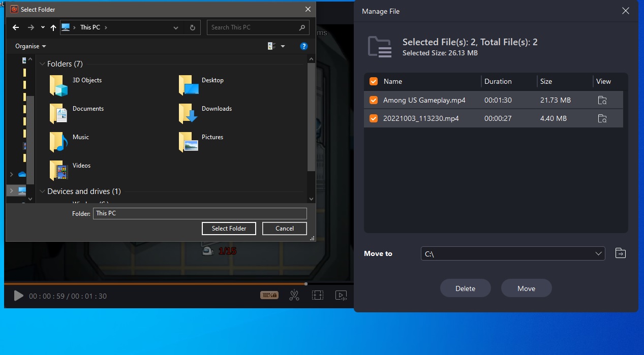Sort by the Name column
This screenshot has width=644, height=355.
pos(393,81)
